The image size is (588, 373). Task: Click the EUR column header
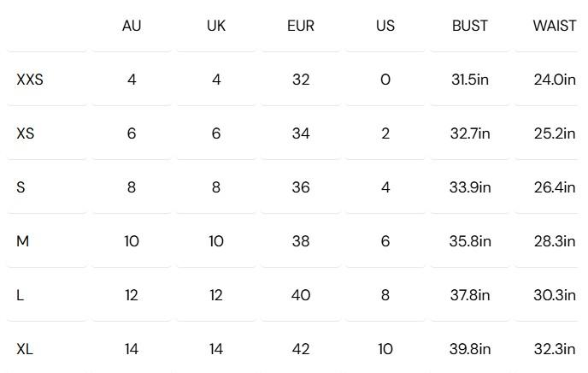pyautogui.click(x=301, y=26)
